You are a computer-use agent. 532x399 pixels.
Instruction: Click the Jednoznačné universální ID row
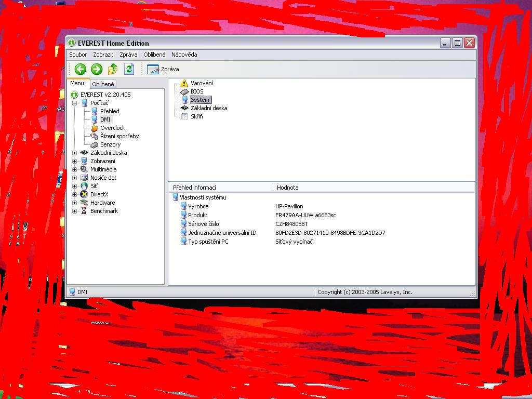pos(222,233)
